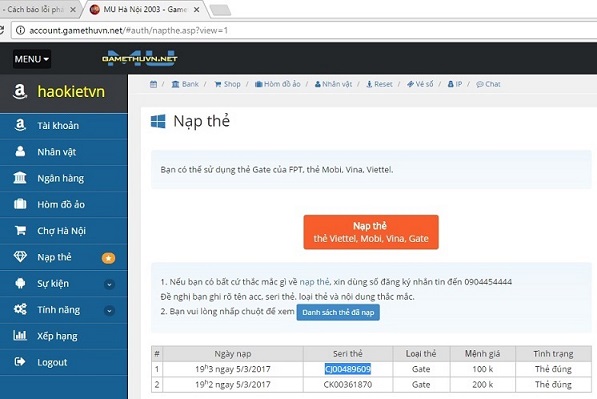This screenshot has width=597, height=399.
Task: Click the 100 k value cell
Action: click(x=482, y=369)
